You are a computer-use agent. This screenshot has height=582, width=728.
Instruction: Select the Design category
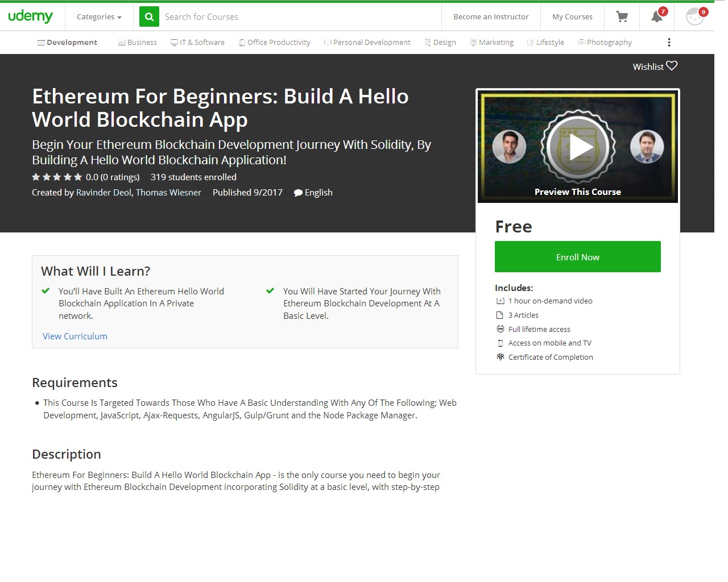(x=440, y=43)
